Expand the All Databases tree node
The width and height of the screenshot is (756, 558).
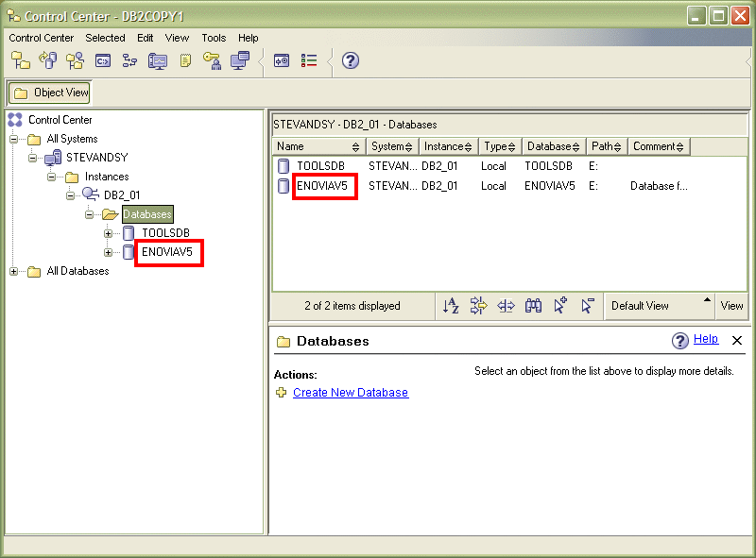pyautogui.click(x=13, y=271)
